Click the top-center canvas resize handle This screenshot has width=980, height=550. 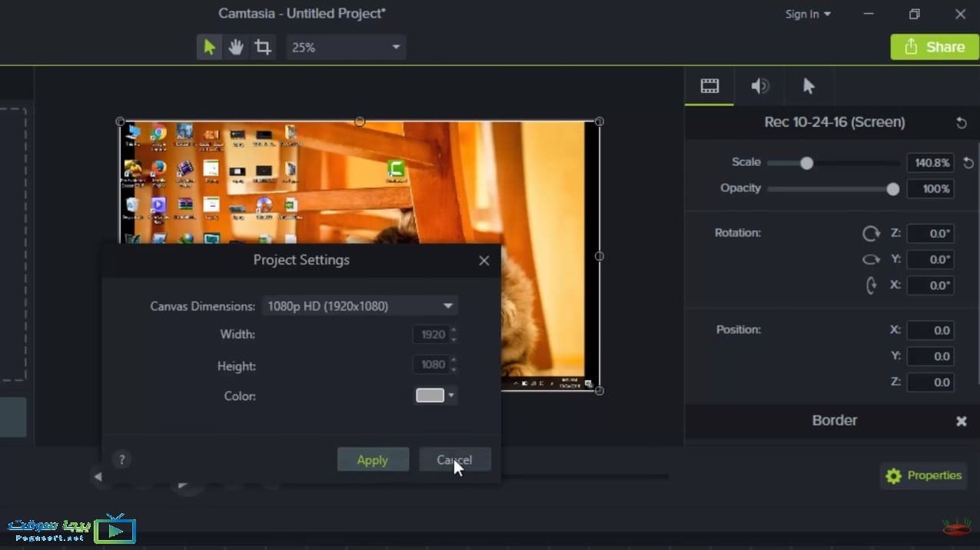(360, 121)
